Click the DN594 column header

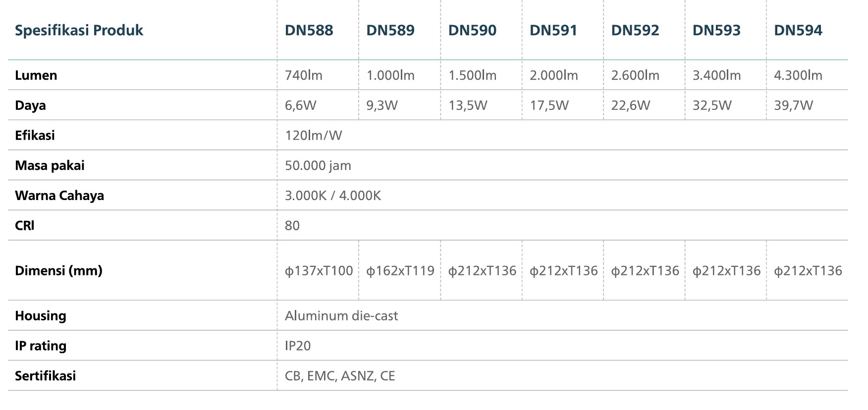(x=798, y=30)
